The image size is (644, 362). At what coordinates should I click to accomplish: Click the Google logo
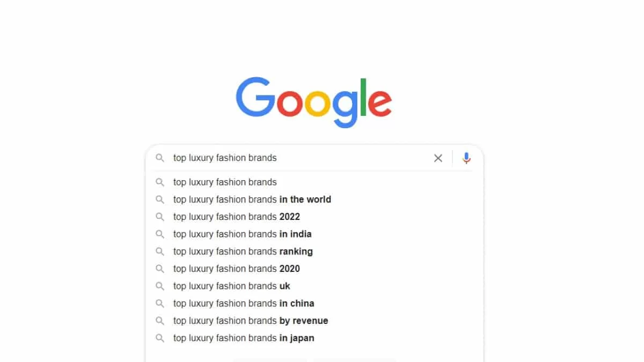point(313,101)
